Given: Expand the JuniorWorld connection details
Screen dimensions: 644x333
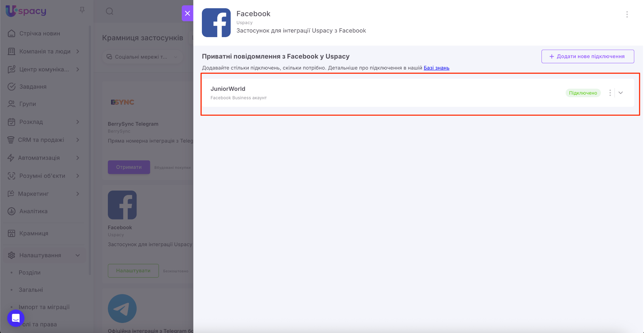Looking at the screenshot, I should pyautogui.click(x=620, y=93).
